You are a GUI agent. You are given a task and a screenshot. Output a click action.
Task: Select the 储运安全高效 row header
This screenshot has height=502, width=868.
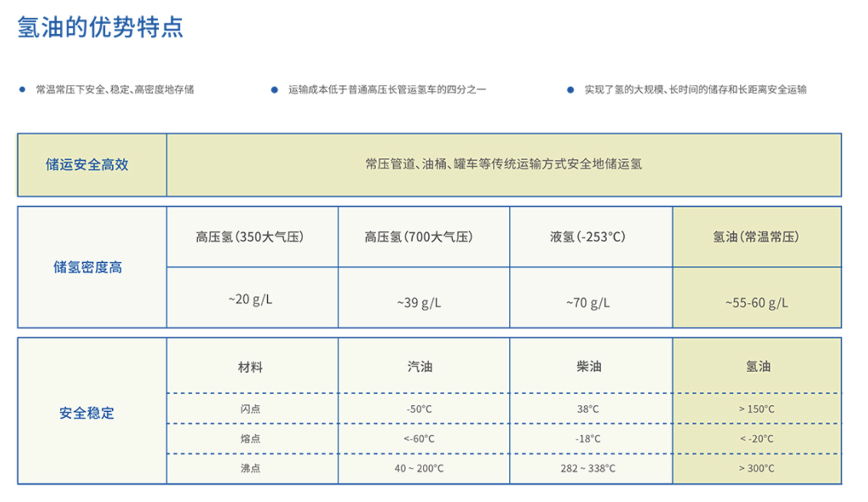(87, 165)
